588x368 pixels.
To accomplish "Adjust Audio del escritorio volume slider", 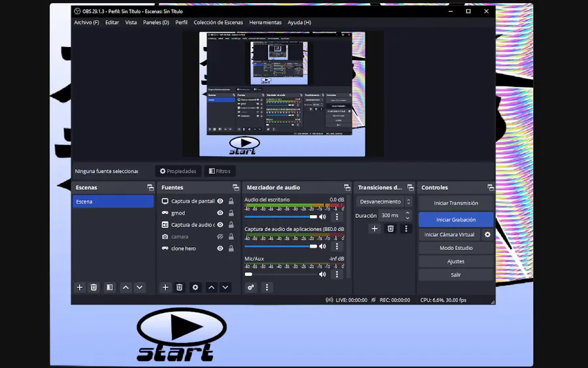I will 281,217.
